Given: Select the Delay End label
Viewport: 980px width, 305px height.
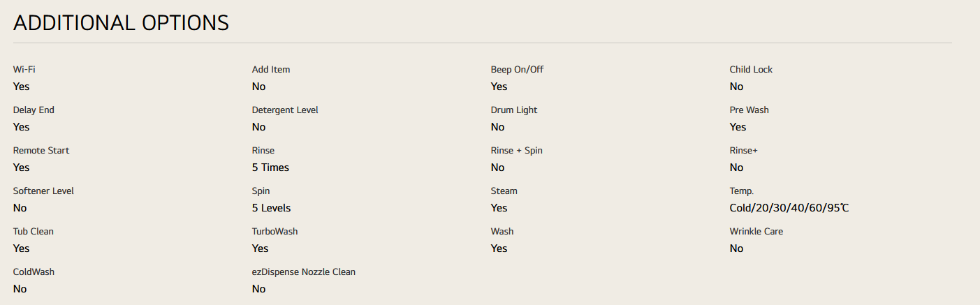Looking at the screenshot, I should click(x=34, y=110).
